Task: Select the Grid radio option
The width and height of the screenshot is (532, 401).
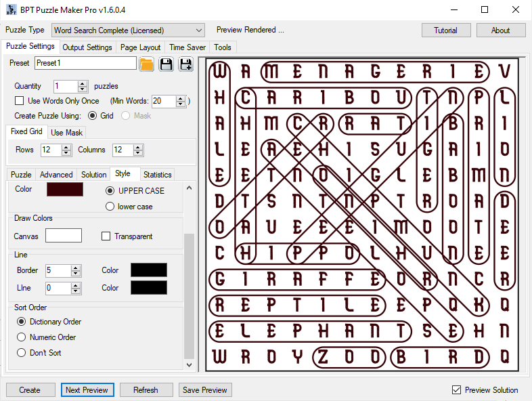Action: (x=92, y=116)
